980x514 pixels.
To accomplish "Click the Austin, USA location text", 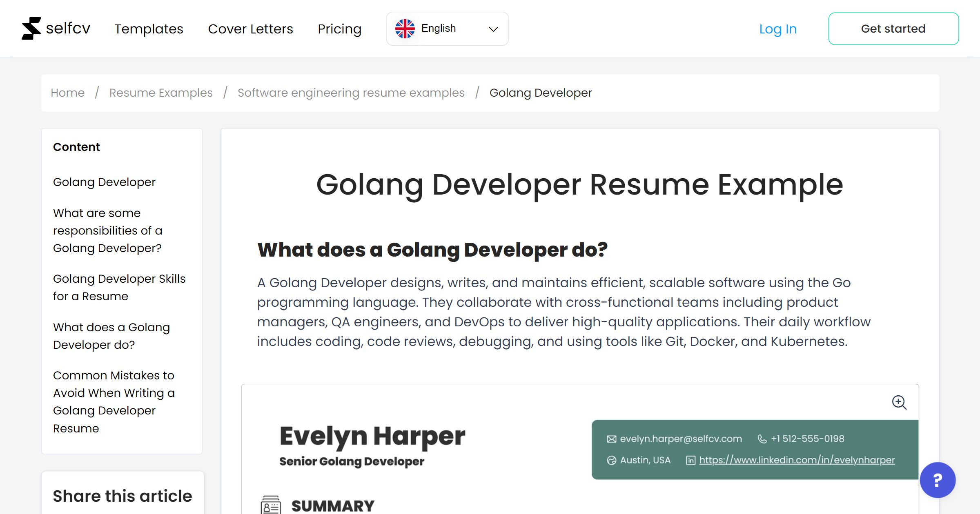I will point(645,460).
